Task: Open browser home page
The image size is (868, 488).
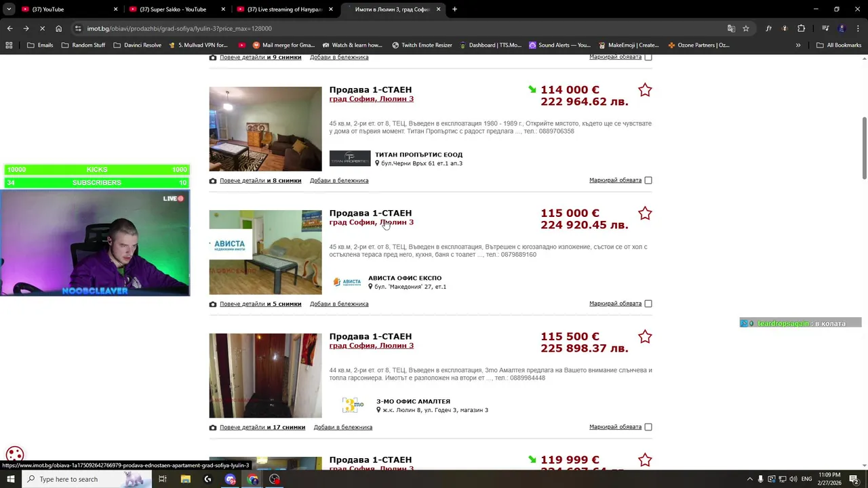Action: point(59,28)
